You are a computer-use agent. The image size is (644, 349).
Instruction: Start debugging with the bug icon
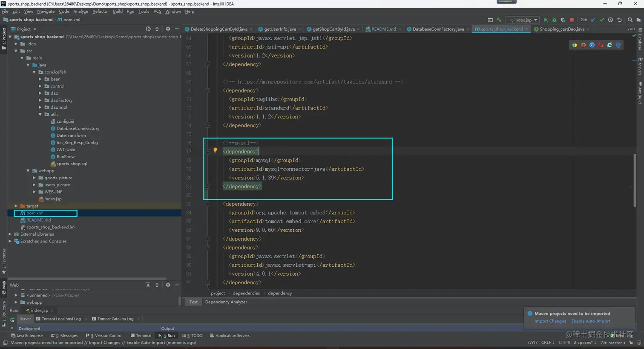[x=554, y=20]
